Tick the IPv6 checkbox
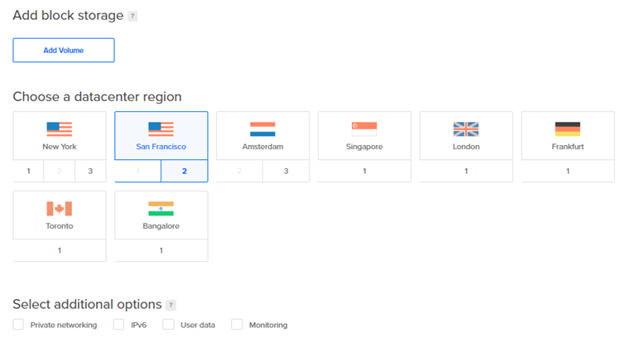This screenshot has width=644, height=348. click(118, 325)
